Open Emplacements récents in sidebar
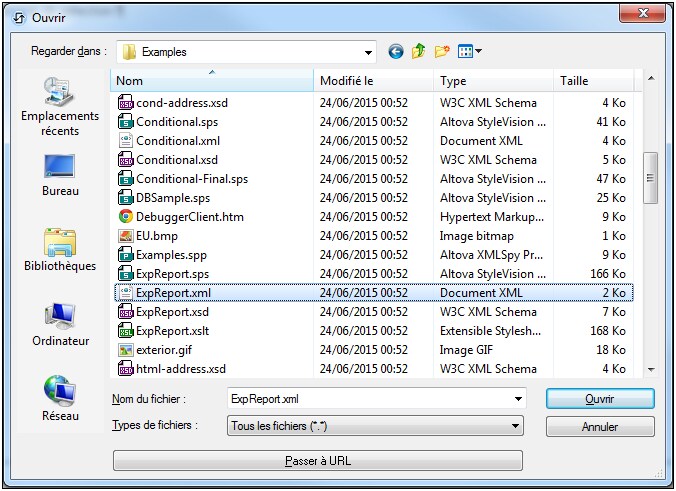 [59, 107]
